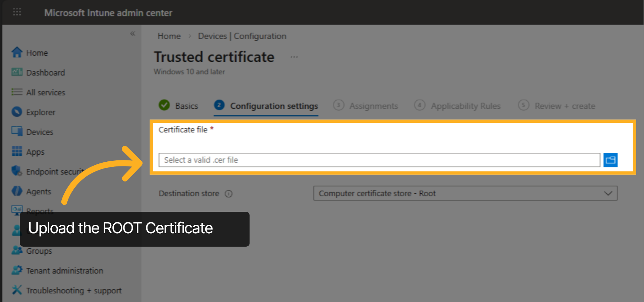The width and height of the screenshot is (644, 302).
Task: Select Endpoint security in the navigation
Action: tap(54, 171)
